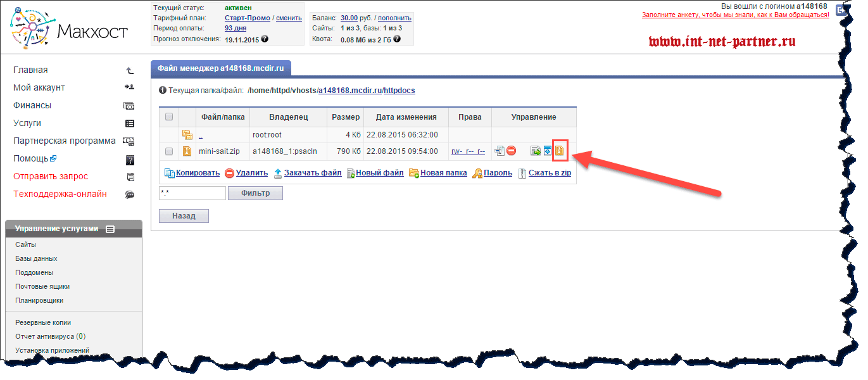Click the parent folder icon
The width and height of the screenshot is (868, 380).
(x=187, y=134)
